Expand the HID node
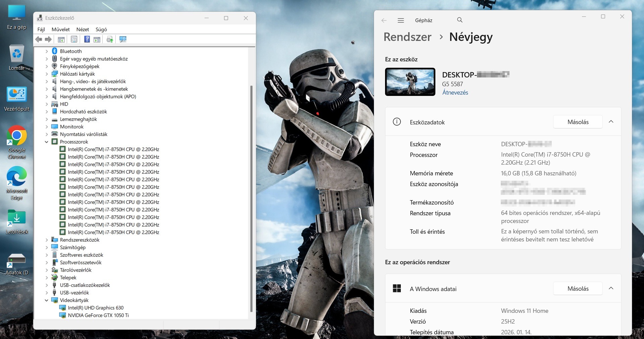Viewport: 644px width, 339px height. tap(47, 104)
